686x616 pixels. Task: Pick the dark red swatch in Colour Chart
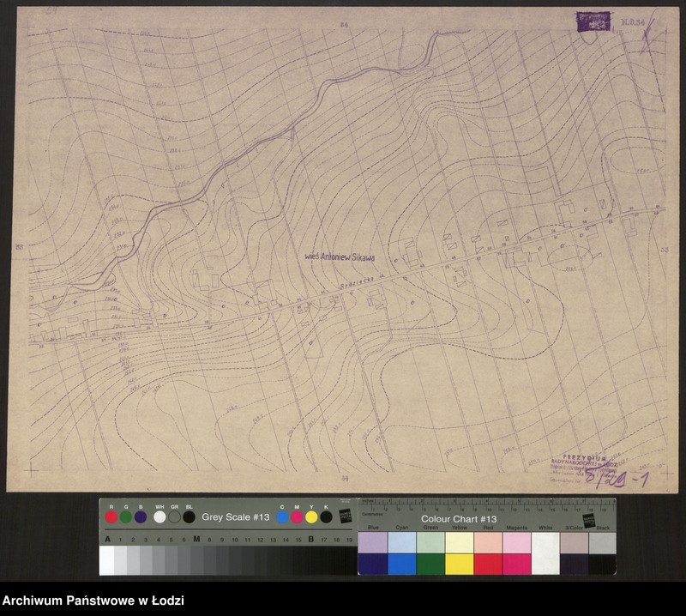click(488, 564)
